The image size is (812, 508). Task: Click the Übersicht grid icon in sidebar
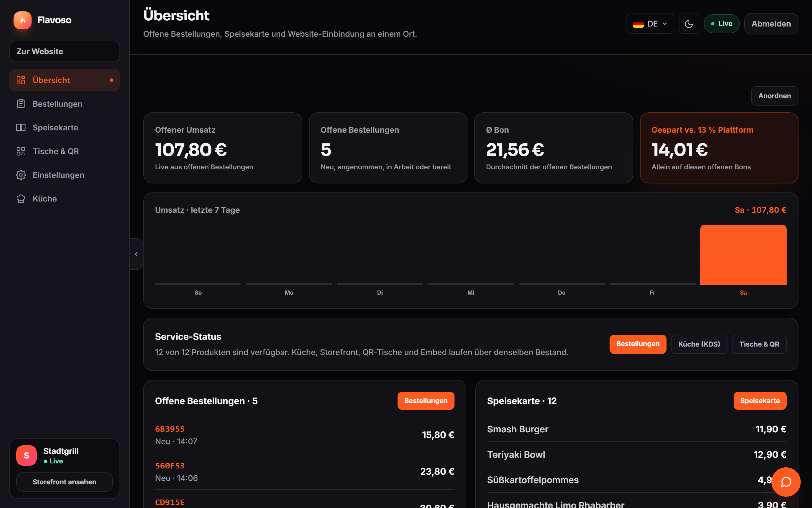click(21, 80)
